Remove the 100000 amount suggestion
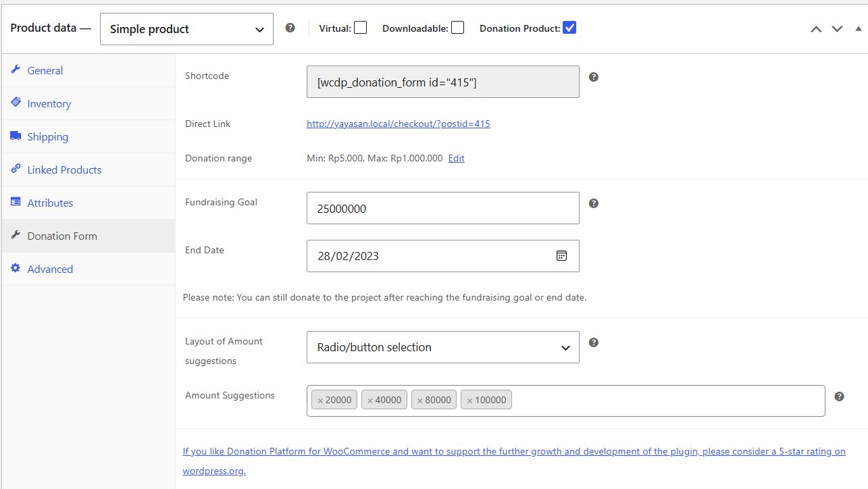 point(470,401)
